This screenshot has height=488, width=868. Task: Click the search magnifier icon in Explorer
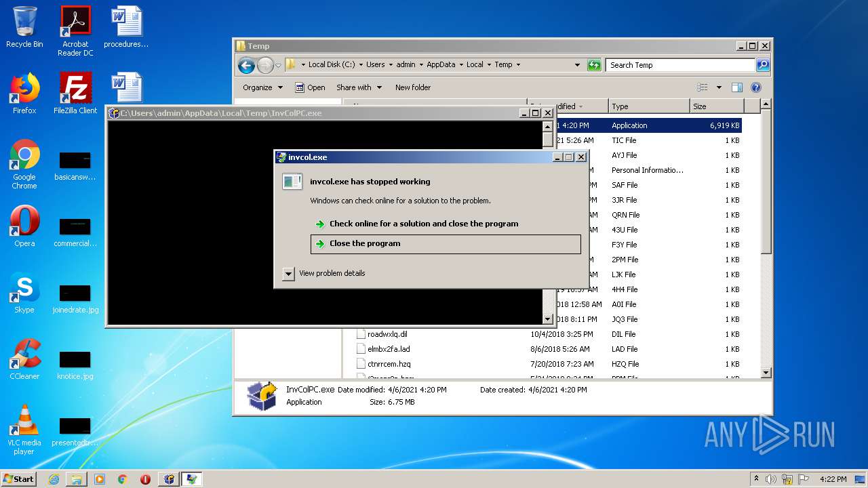(763, 65)
